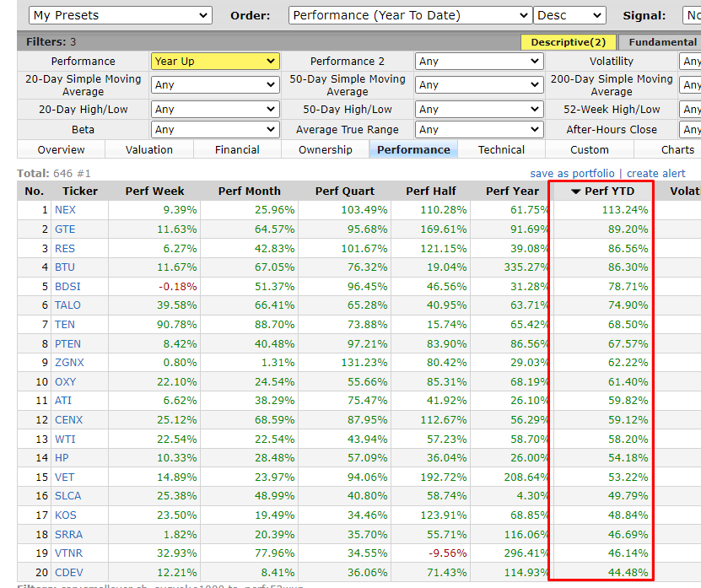Open the CENX ticker link
Screen dimensions: 701x588
(69, 420)
